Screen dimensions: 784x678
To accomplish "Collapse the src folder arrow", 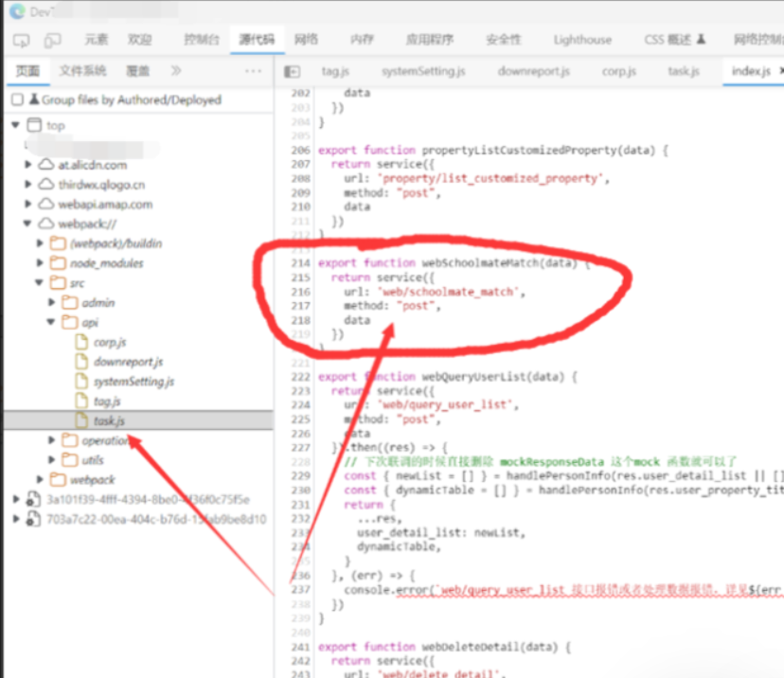I will [40, 283].
